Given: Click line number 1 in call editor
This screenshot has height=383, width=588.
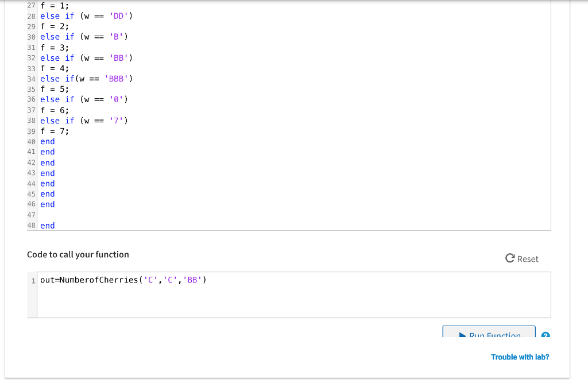Looking at the screenshot, I should point(33,281).
